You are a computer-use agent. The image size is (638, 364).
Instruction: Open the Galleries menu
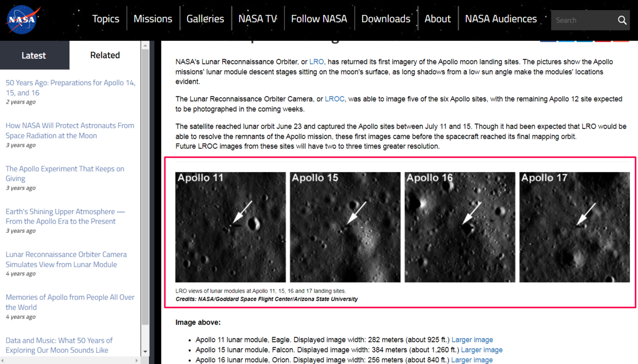point(205,19)
